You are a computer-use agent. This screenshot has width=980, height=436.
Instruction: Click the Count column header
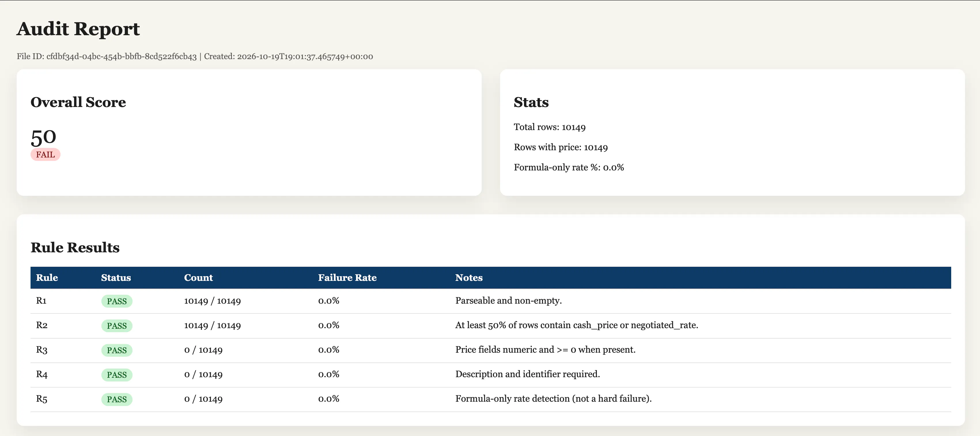(198, 278)
